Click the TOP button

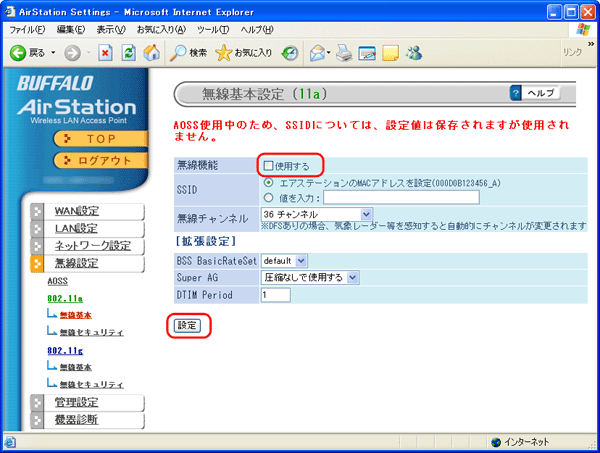click(101, 139)
